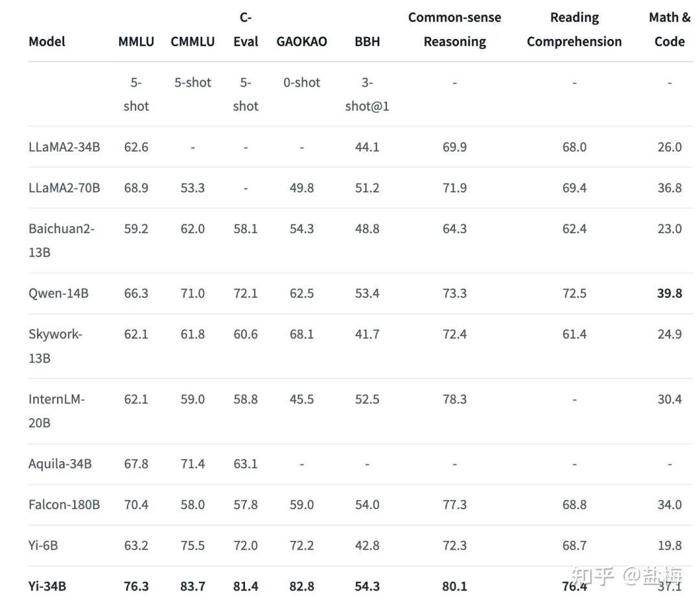Select the Skywork-13B model name

55,346
